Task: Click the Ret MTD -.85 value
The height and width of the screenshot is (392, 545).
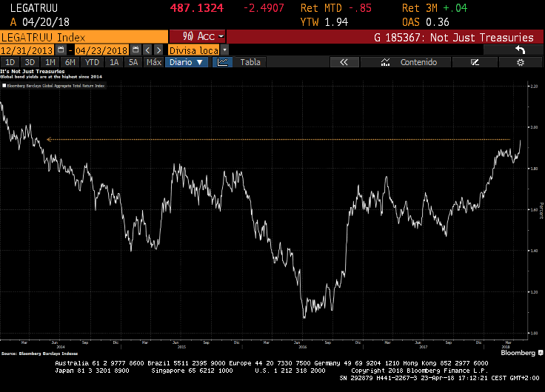Action: (336, 8)
